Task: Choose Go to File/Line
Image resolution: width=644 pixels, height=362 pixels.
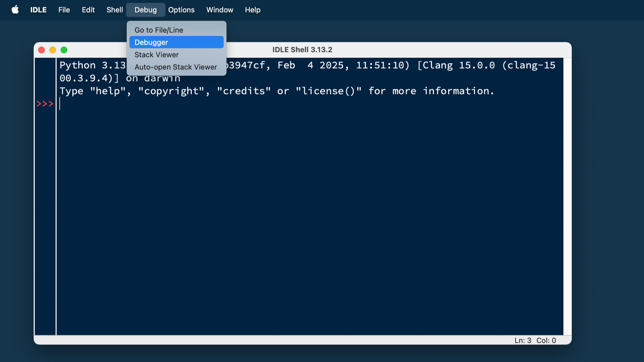Action: 158,30
